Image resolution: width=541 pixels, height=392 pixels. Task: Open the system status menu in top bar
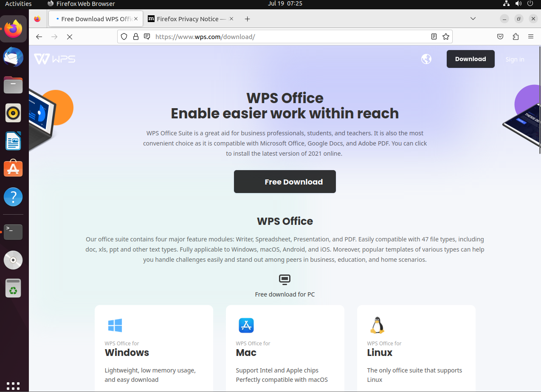pyautogui.click(x=518, y=4)
